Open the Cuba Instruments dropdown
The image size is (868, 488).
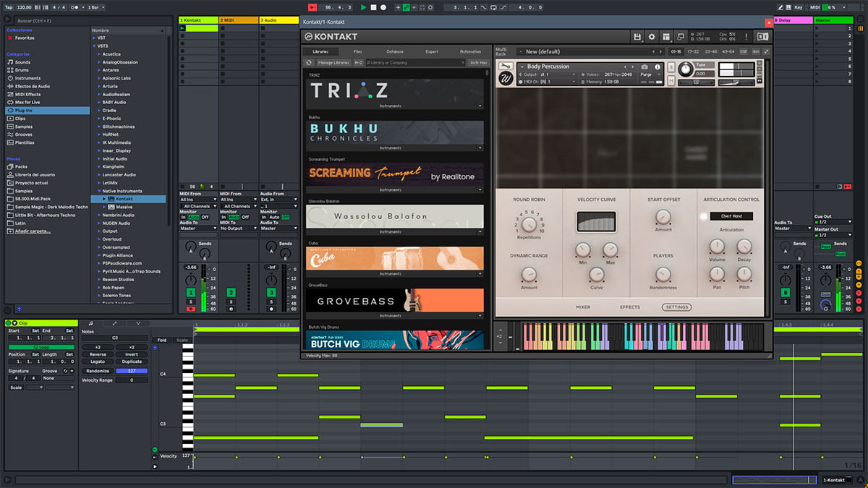coord(480,274)
